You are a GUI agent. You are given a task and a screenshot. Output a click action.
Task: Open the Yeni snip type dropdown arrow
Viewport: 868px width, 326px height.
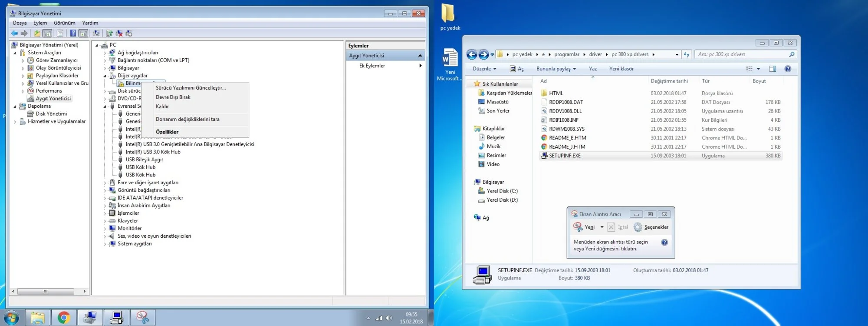click(602, 227)
